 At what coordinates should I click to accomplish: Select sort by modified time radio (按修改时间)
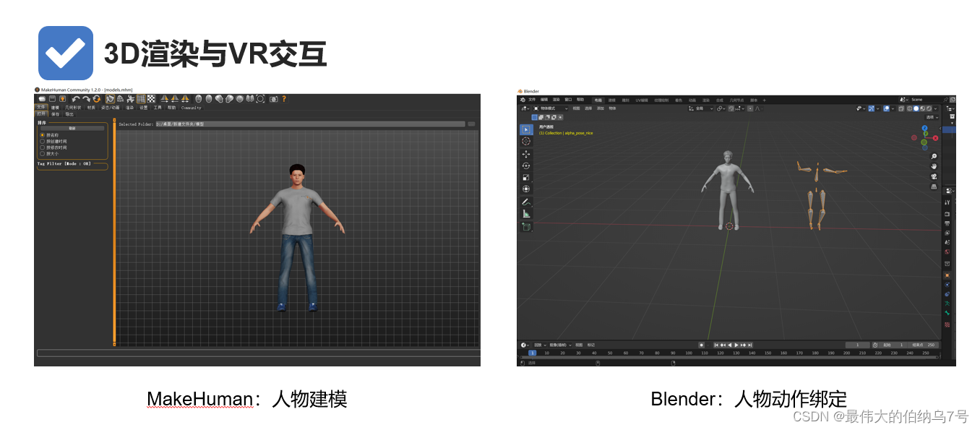pyautogui.click(x=42, y=147)
